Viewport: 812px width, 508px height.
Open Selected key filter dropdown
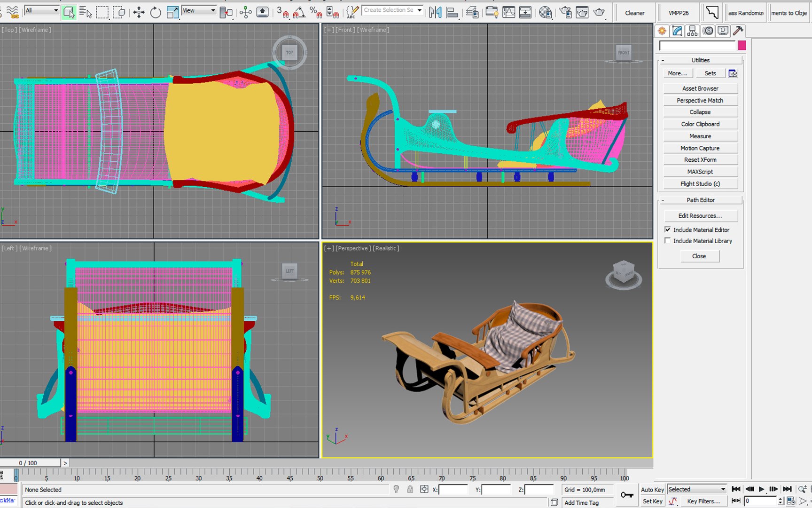tap(697, 489)
